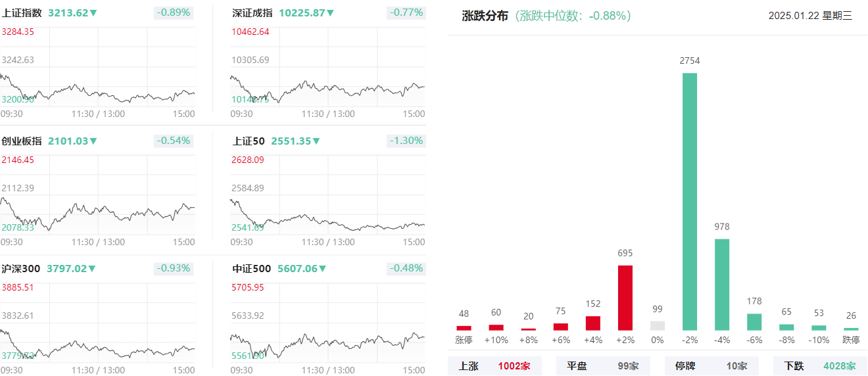Select the -0.89% change badge for 上证指数

[174, 12]
